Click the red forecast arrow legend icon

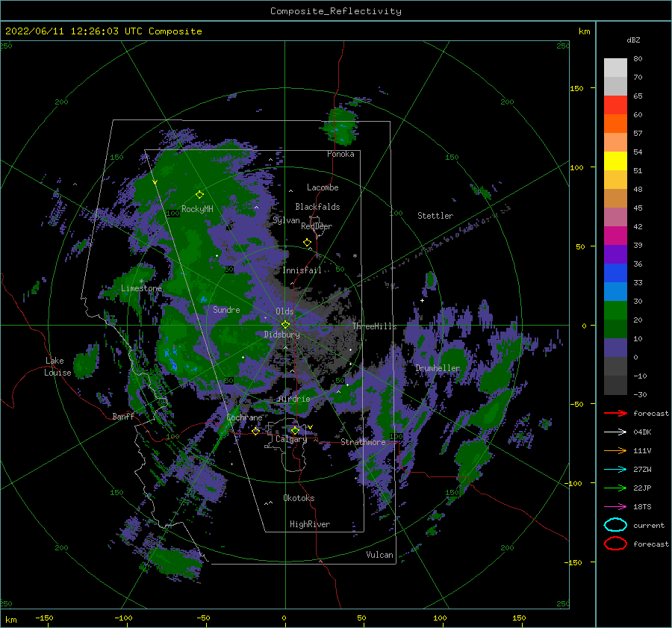click(x=615, y=413)
